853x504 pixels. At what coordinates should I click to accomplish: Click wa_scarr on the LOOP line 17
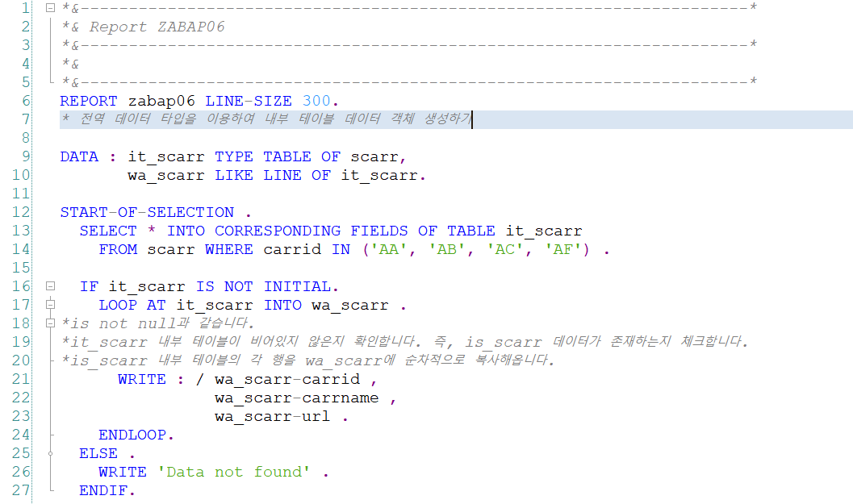[350, 306]
